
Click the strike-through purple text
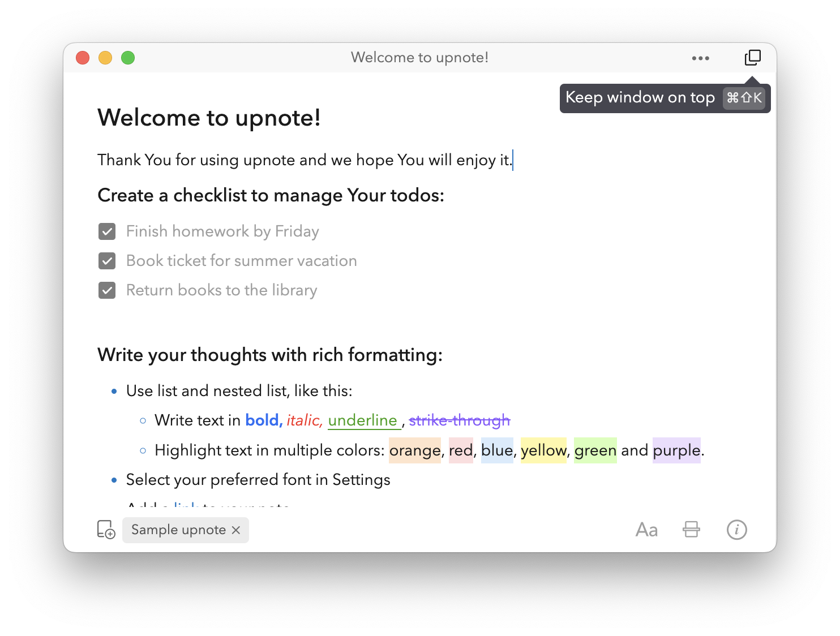pos(459,420)
